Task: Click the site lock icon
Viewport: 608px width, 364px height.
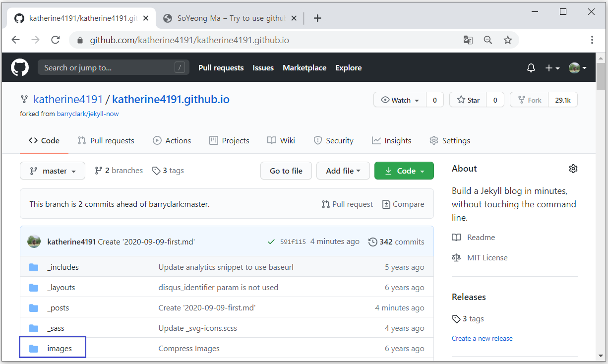Action: point(80,40)
